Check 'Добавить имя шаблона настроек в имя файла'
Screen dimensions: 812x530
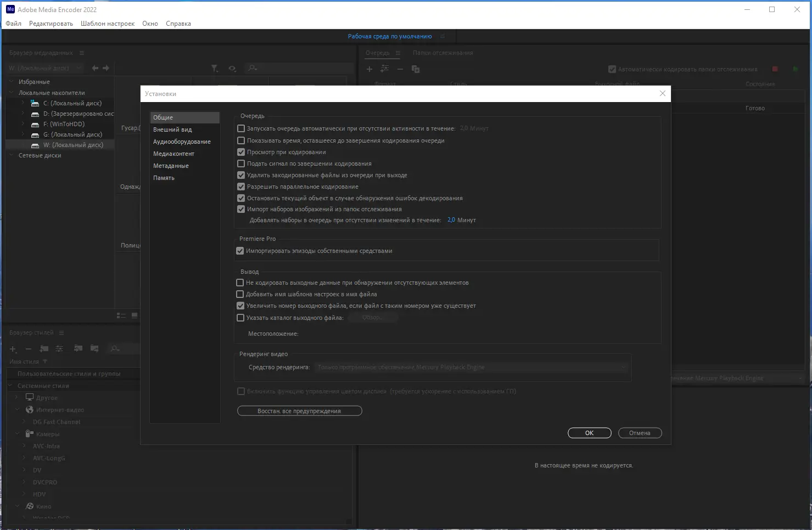240,294
